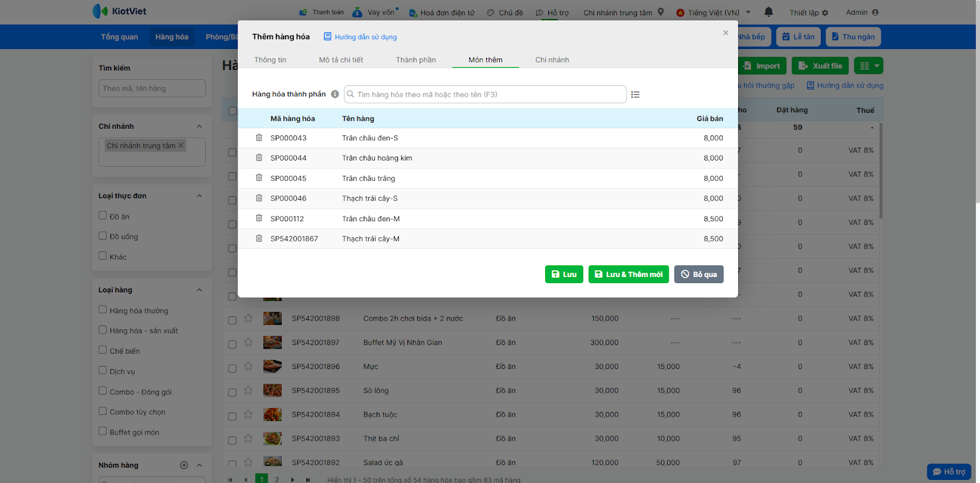This screenshot has height=483, width=980.
Task: Open the Admin account menu
Action: point(862,12)
